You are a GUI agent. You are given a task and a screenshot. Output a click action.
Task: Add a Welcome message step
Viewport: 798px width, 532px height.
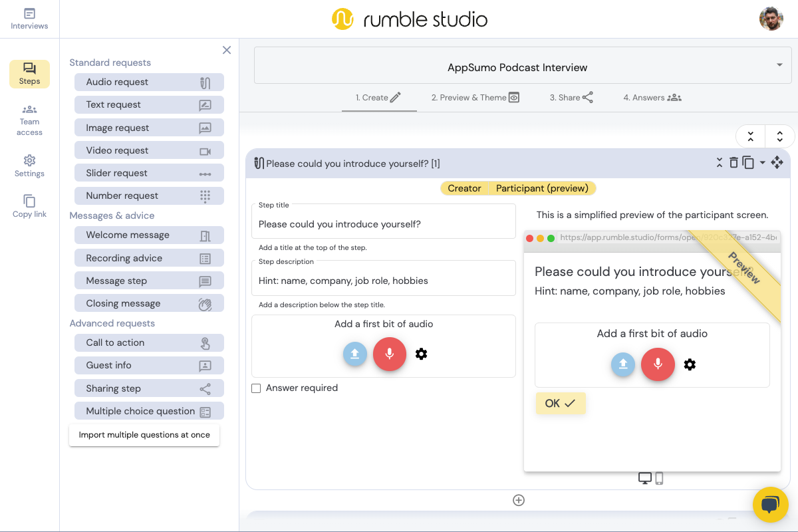pos(149,235)
